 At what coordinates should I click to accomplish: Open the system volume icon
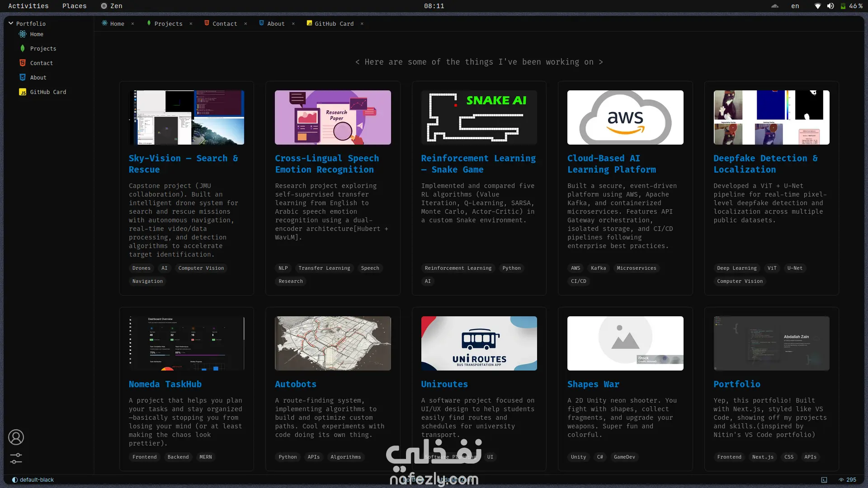(830, 6)
